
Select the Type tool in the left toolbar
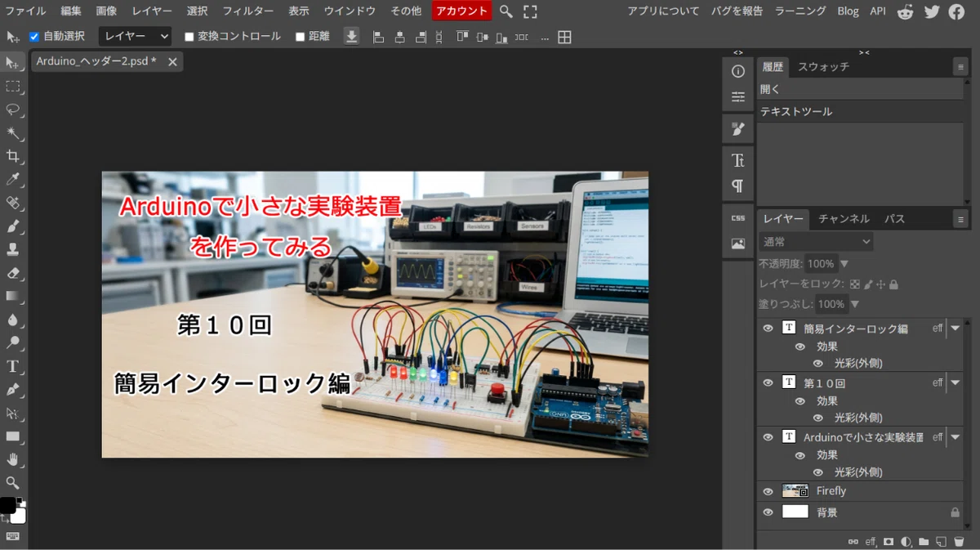13,366
